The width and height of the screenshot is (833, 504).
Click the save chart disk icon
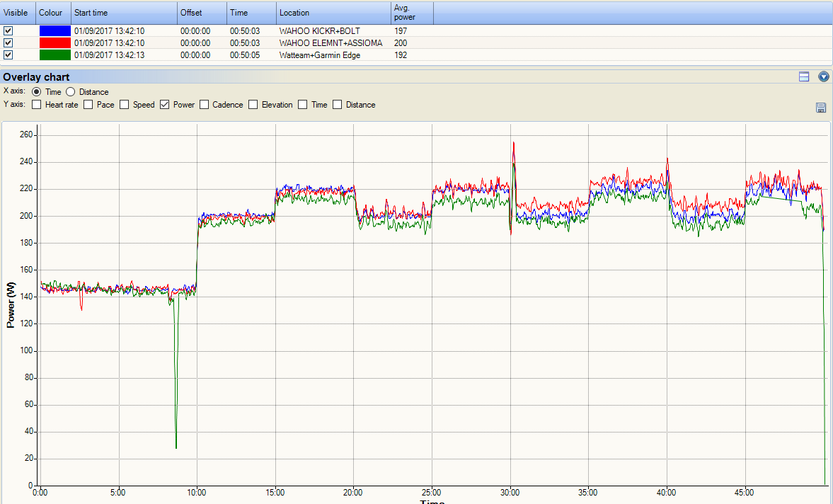pos(821,108)
